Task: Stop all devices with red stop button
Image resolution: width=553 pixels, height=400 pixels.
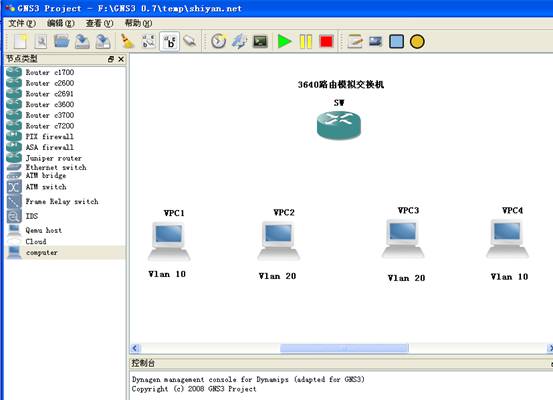Action: pos(326,42)
